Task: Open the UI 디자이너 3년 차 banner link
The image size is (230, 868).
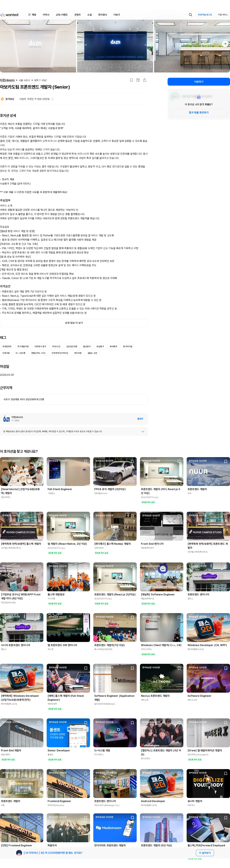Action: pos(53,853)
